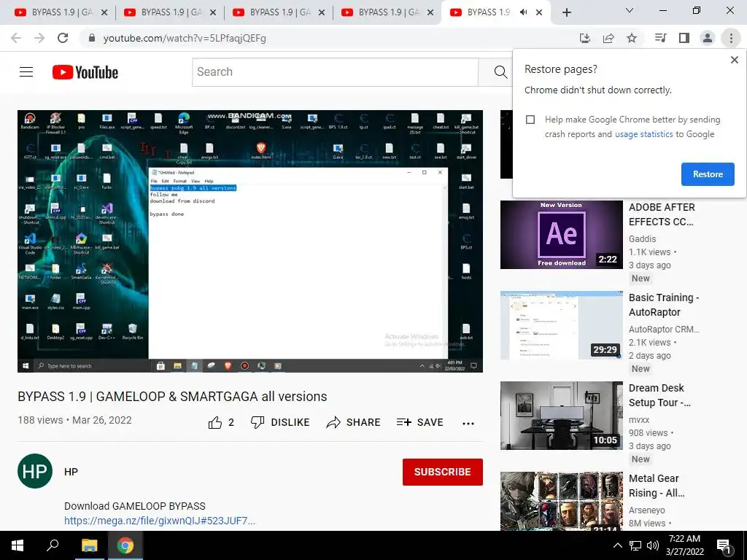Open more actions ellipsis below video
Screen dimensions: 747x560
[468, 423]
